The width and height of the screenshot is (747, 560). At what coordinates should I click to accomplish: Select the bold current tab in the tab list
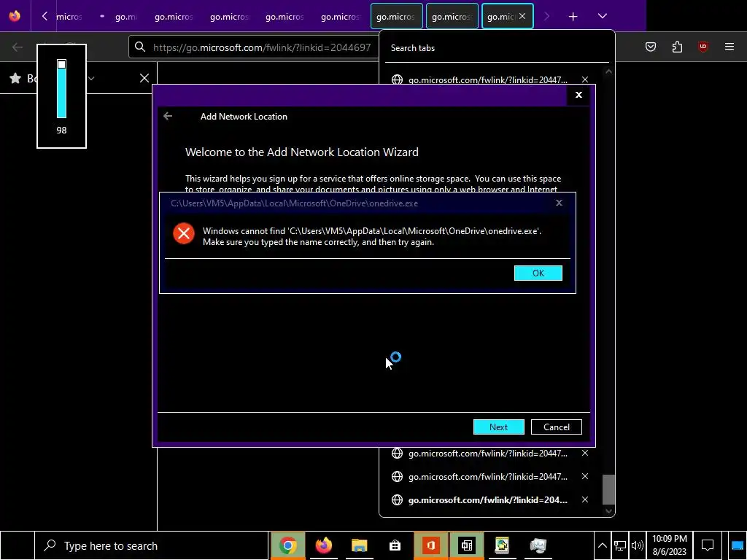pyautogui.click(x=487, y=500)
